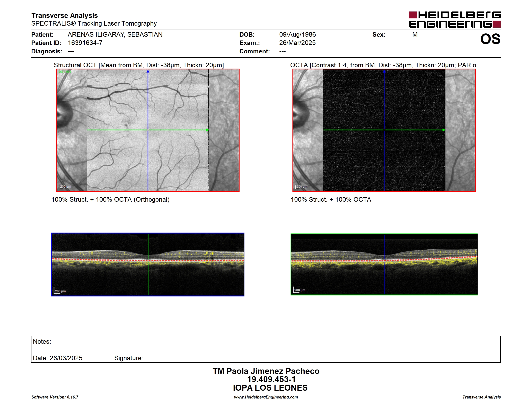Click the 200 µm scale in green-framed B-scan
Screen dimensions: 532x411
(x=299, y=290)
